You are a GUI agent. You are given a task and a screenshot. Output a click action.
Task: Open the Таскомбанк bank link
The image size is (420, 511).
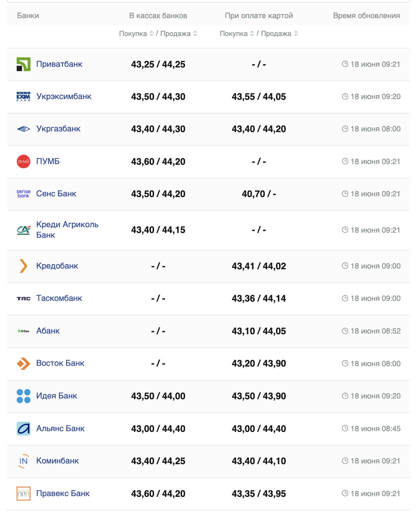click(59, 298)
